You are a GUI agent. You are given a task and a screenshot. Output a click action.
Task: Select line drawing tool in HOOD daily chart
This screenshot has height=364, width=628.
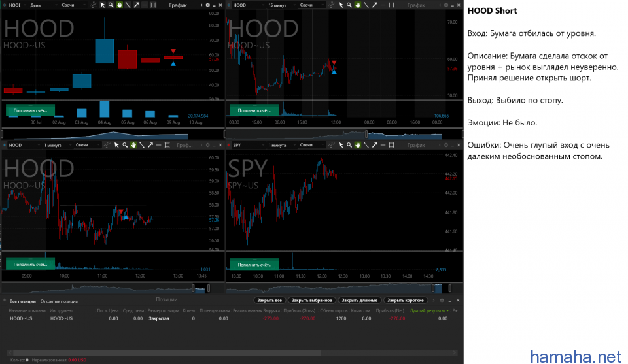coord(128,5)
